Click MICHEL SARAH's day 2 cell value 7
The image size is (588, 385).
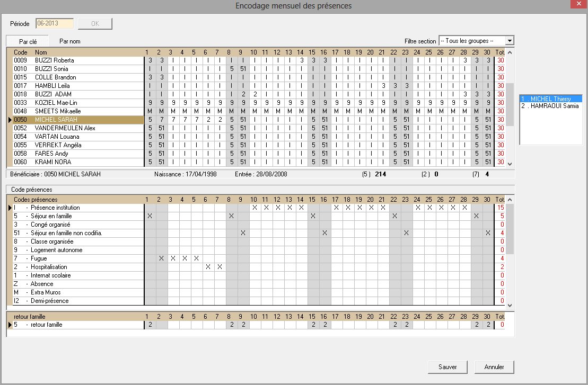point(162,120)
